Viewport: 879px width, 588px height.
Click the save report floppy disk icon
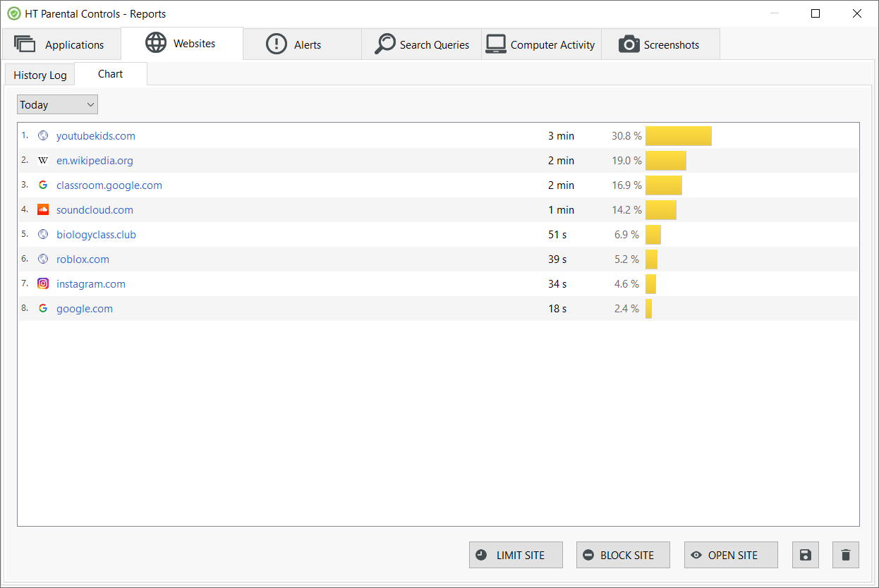(x=806, y=555)
